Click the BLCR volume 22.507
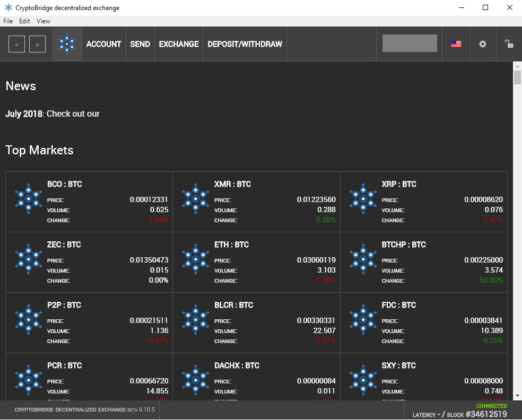 tap(324, 330)
